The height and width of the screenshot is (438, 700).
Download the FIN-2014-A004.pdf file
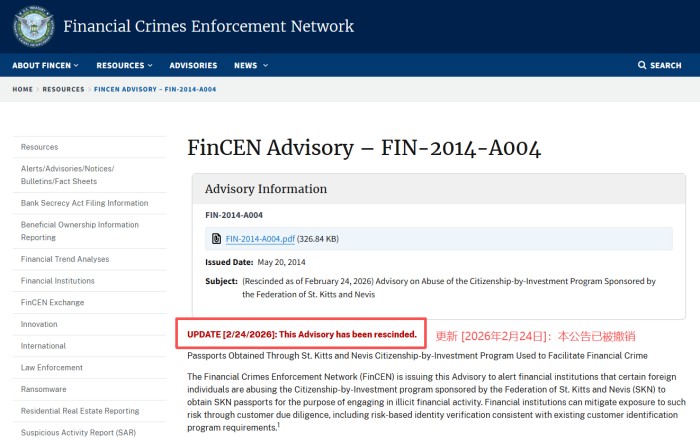(261, 239)
